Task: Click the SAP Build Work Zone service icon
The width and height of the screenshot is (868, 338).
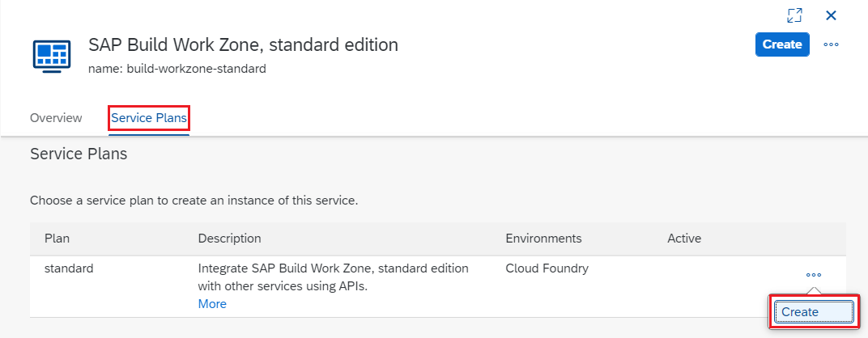Action: (x=51, y=54)
